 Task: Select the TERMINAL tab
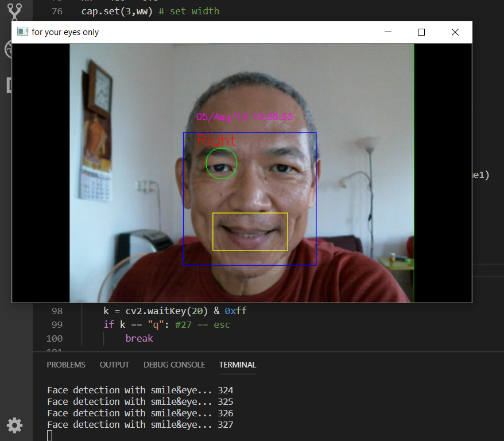[237, 365]
